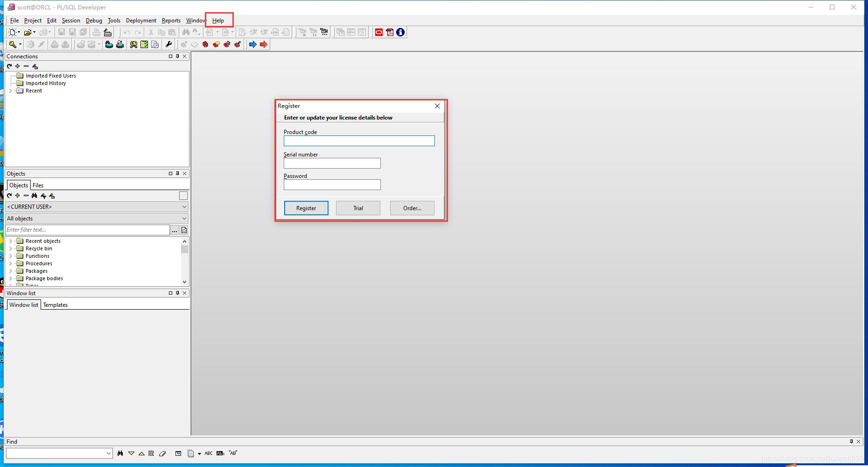
Task: Toggle the highlighted Abc whole-word option
Action: click(x=220, y=453)
